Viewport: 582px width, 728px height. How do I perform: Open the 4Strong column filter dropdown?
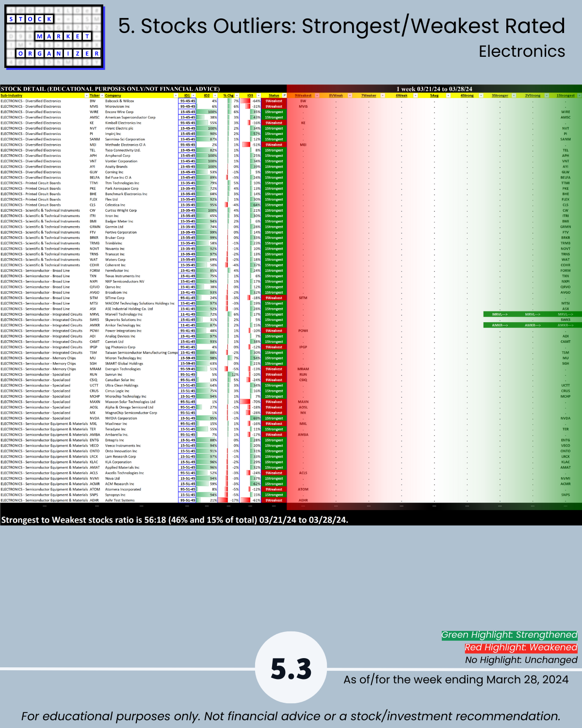(x=481, y=96)
